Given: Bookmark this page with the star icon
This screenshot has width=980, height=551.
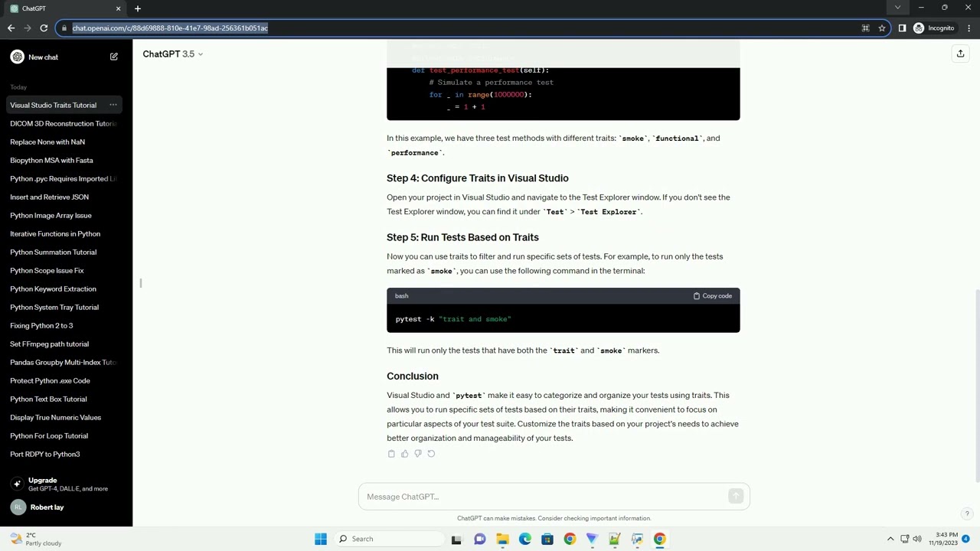Looking at the screenshot, I should pos(882,28).
